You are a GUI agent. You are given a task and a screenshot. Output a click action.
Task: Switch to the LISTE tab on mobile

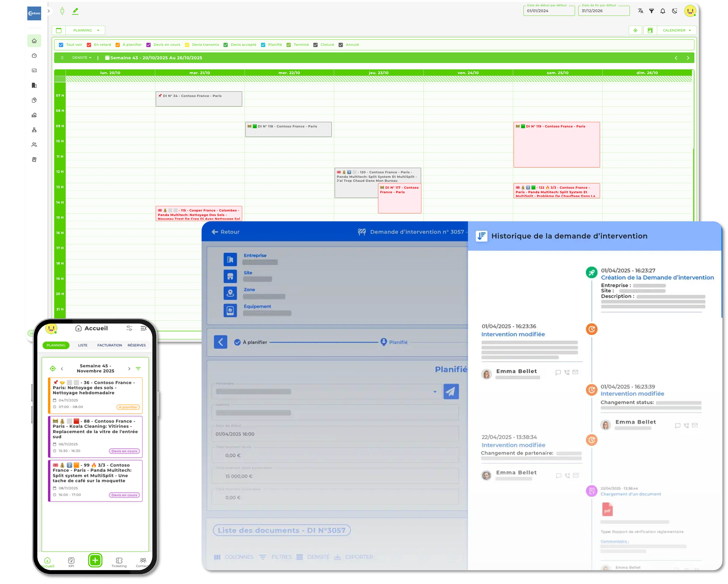(x=83, y=345)
